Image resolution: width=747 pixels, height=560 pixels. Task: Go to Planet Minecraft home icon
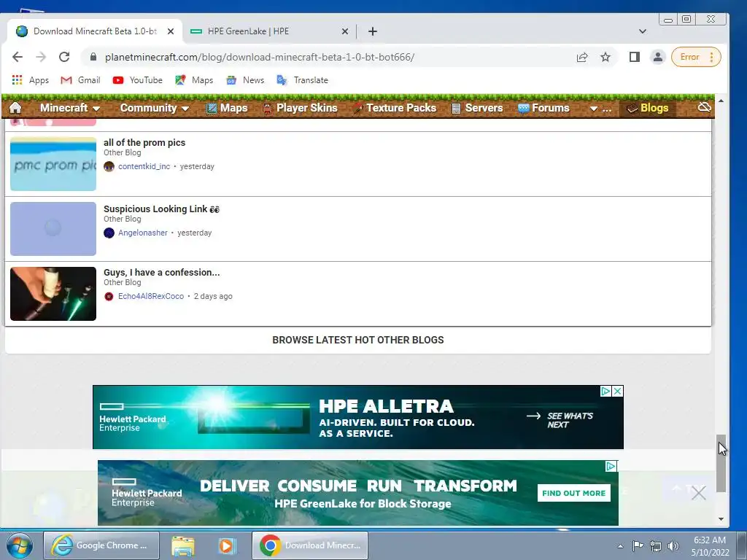tap(15, 108)
